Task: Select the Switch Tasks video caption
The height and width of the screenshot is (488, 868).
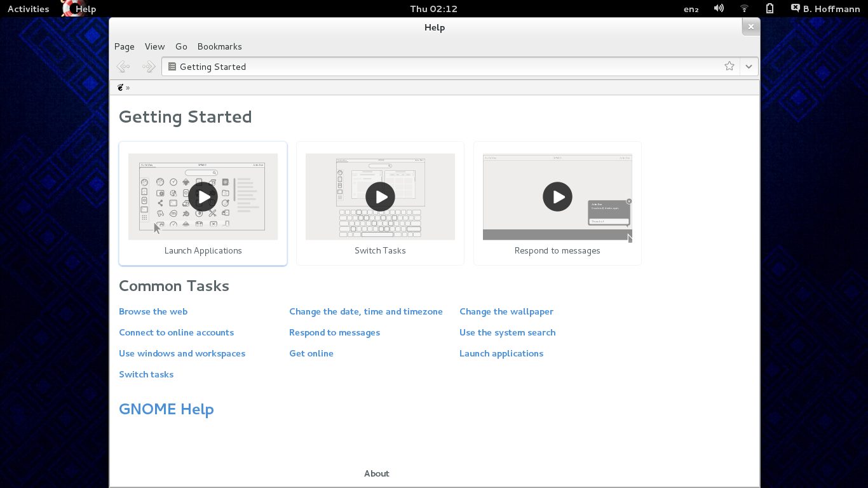Action: click(380, 250)
